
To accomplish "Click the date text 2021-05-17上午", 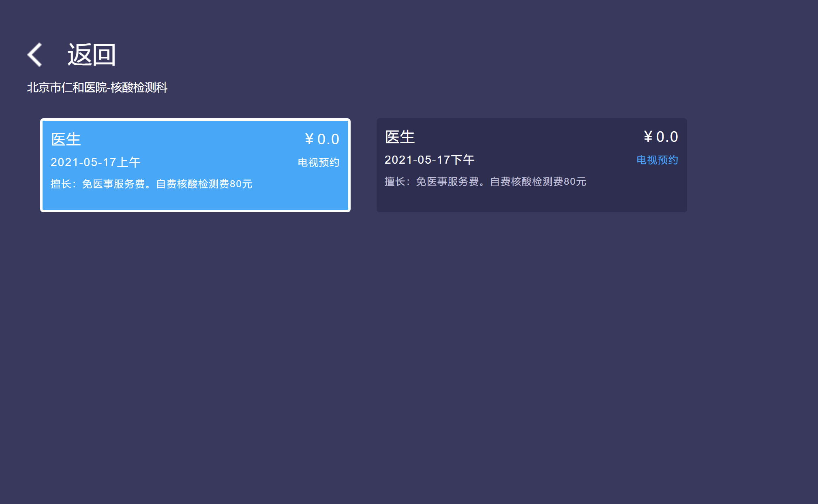I will coord(96,162).
